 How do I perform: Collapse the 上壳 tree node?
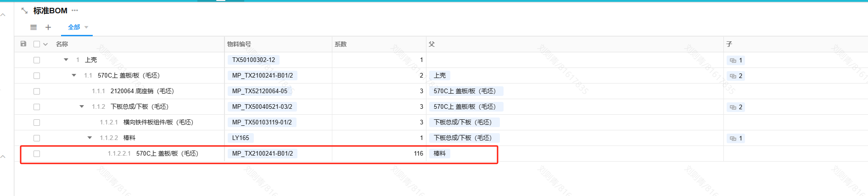click(66, 60)
